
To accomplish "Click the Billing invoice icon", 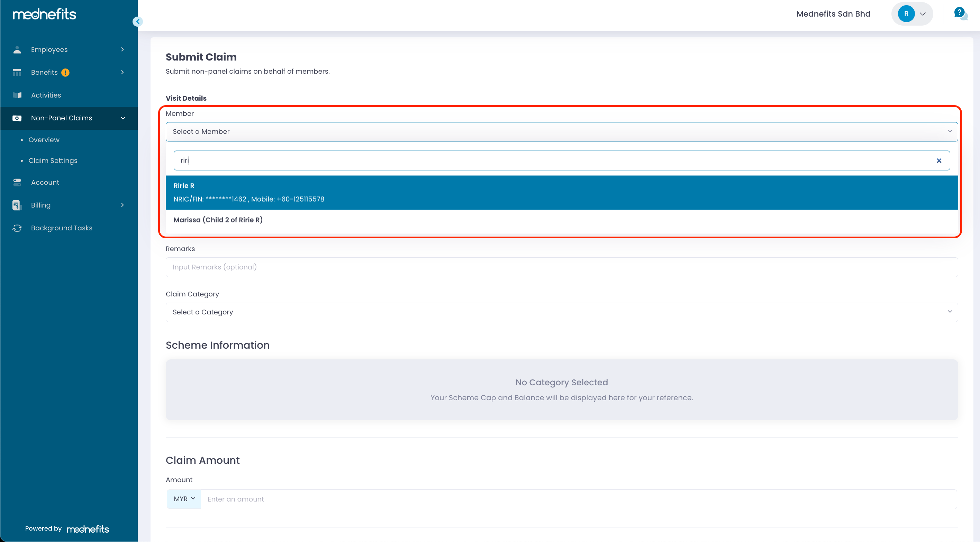I will 16,205.
